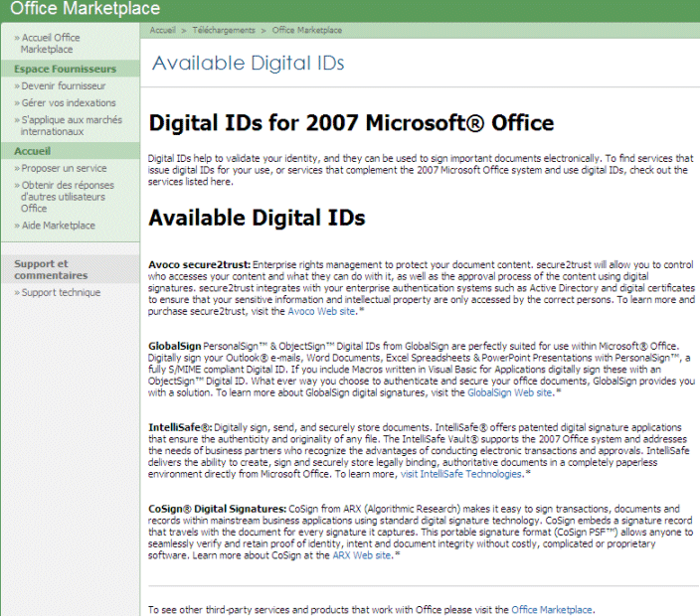Open Accueil Office Marketplace sidebar link
The image size is (700, 616).
coord(50,44)
